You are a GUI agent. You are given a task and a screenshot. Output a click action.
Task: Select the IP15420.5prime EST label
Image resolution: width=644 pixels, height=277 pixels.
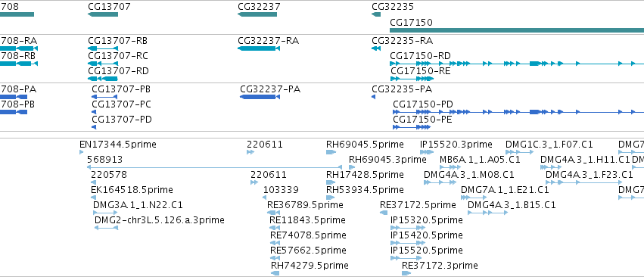pos(427,235)
